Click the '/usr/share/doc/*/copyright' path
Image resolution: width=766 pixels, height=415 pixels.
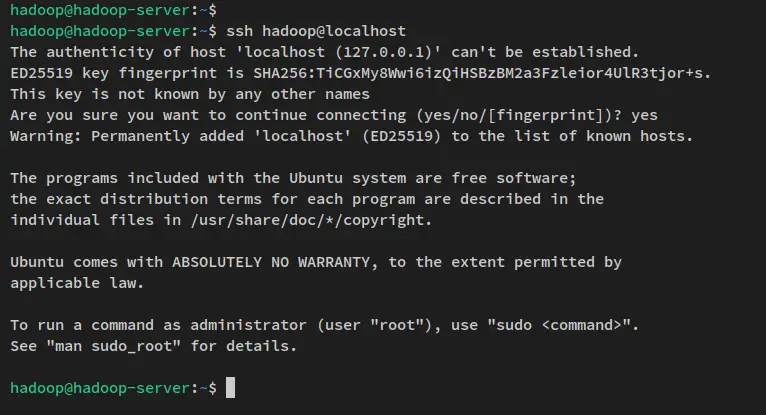coord(307,220)
